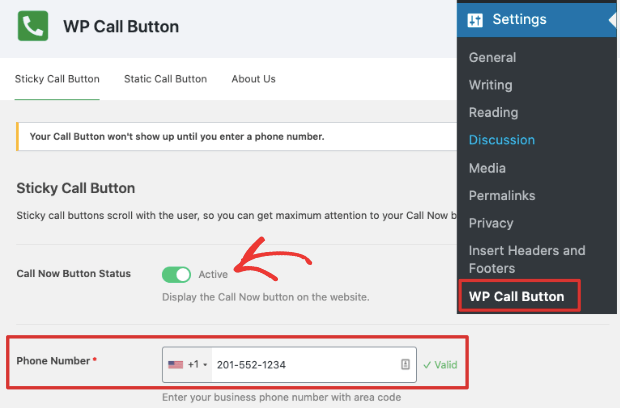Click the Sticky Call Button section heading
620x408 pixels.
(x=76, y=188)
